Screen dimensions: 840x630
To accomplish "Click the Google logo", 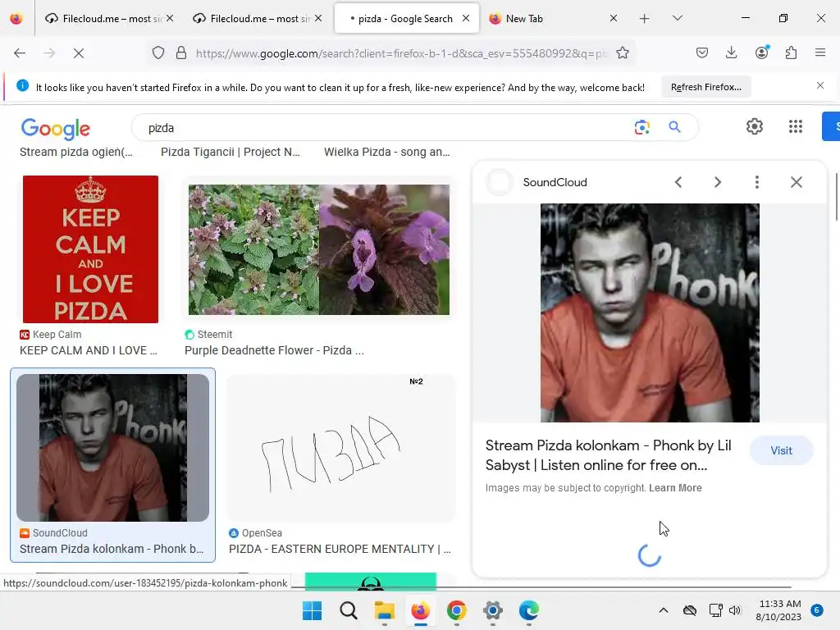I will pos(56,129).
